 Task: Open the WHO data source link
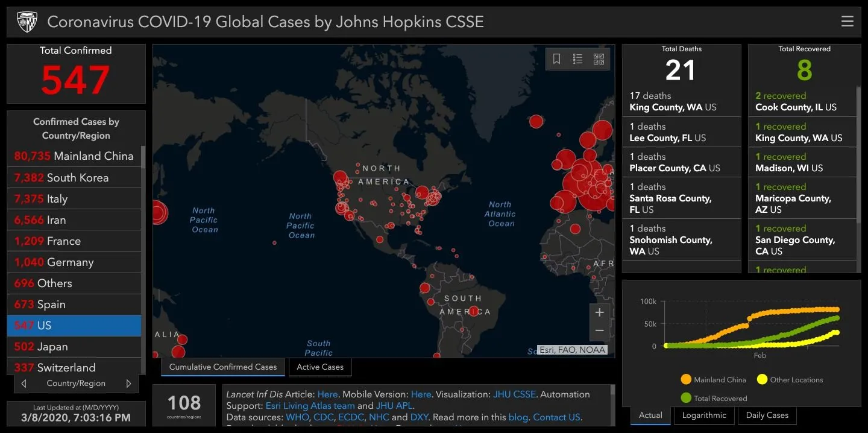[x=297, y=417]
